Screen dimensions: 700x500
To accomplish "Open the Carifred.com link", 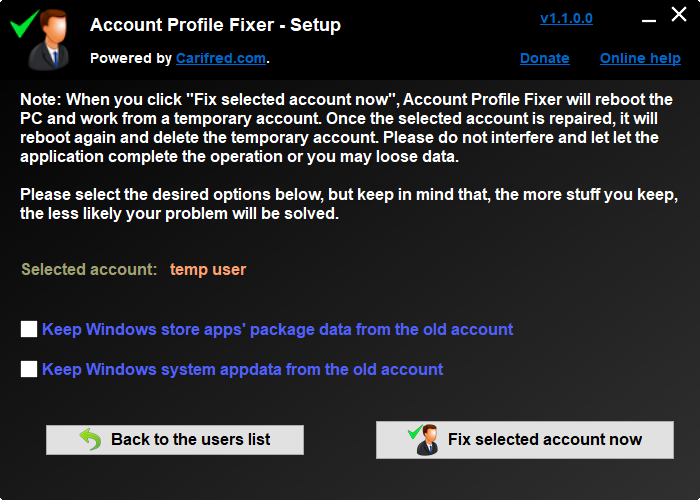I will (221, 58).
